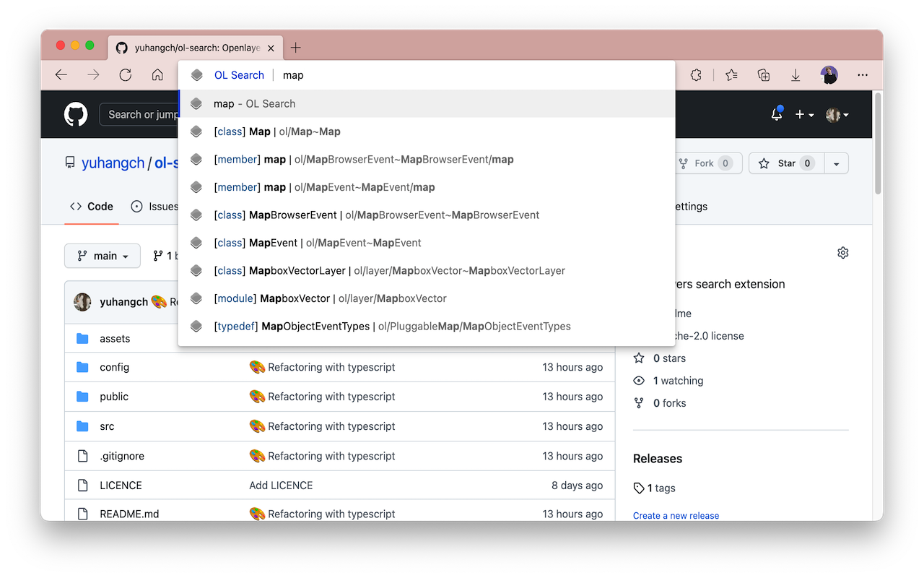Click the config folder icon
Screen dimensions: 924x578
pos(82,367)
